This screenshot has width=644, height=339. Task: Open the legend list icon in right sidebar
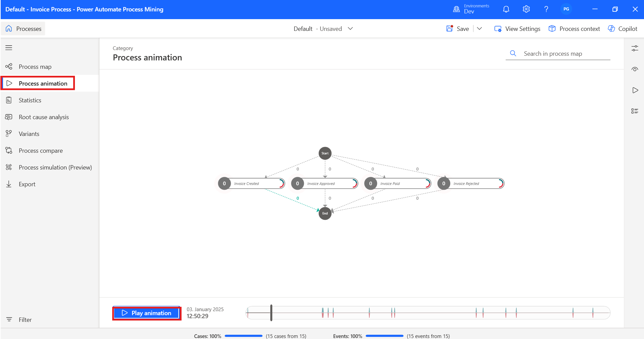[x=635, y=111]
